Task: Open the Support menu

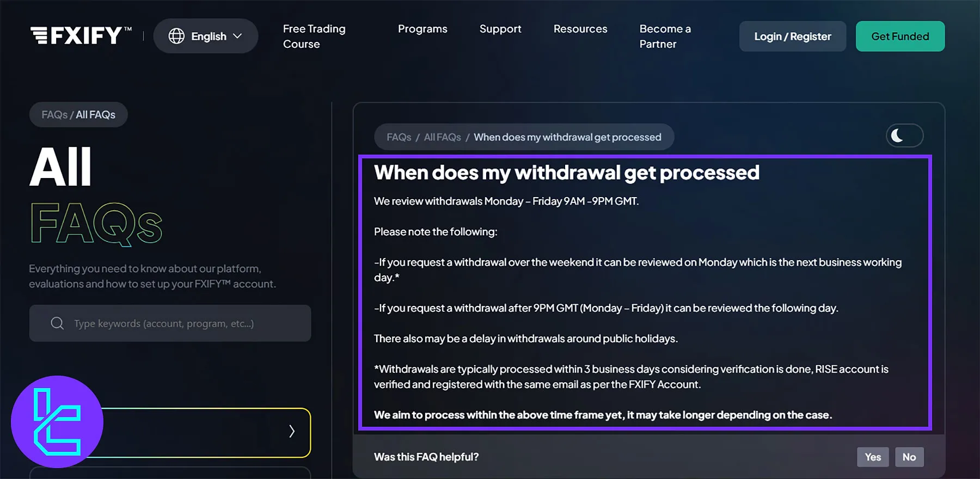Action: click(x=500, y=29)
